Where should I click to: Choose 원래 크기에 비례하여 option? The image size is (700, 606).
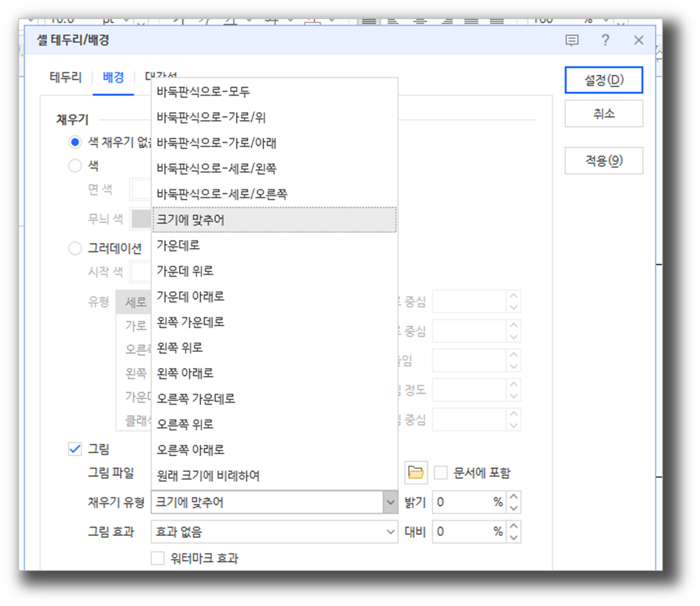274,475
